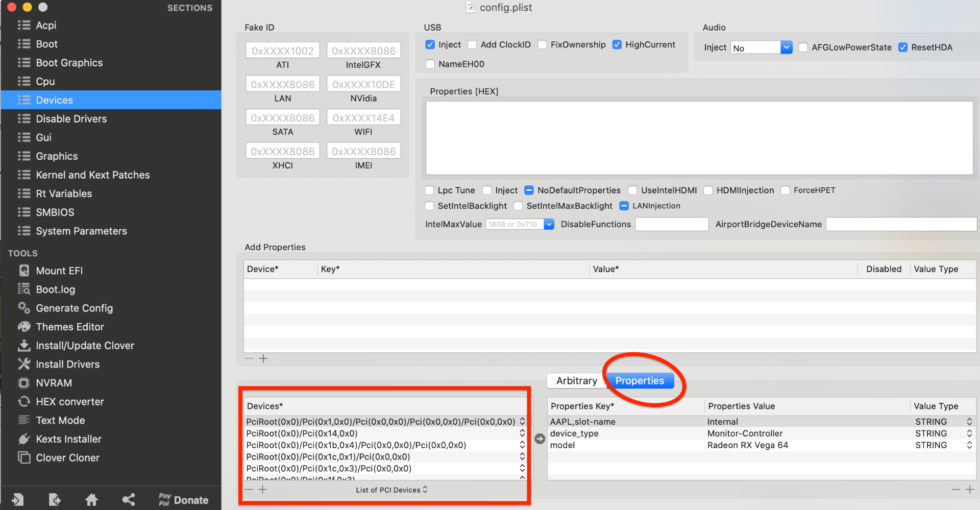980x510 pixels.
Task: Remove a row in Add Properties table
Action: coord(249,359)
